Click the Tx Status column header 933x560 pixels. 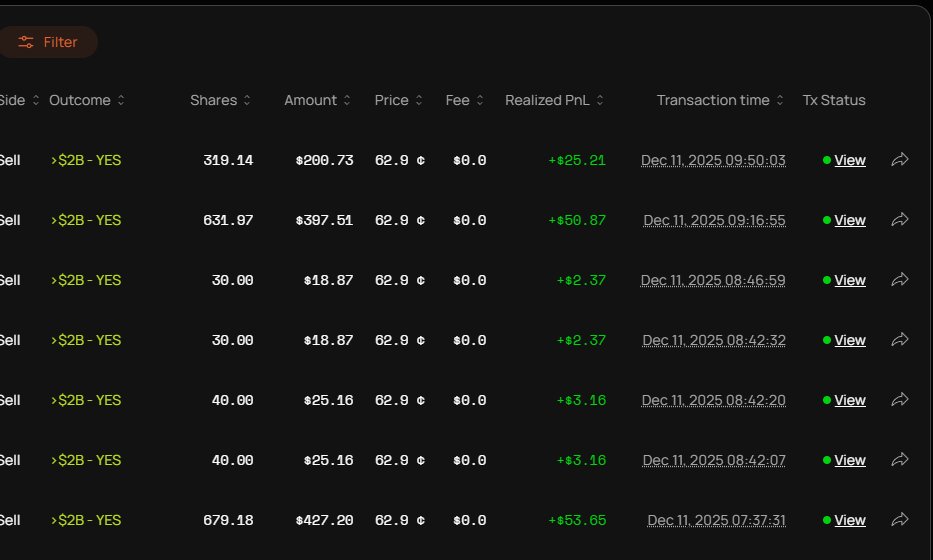pyautogui.click(x=834, y=101)
